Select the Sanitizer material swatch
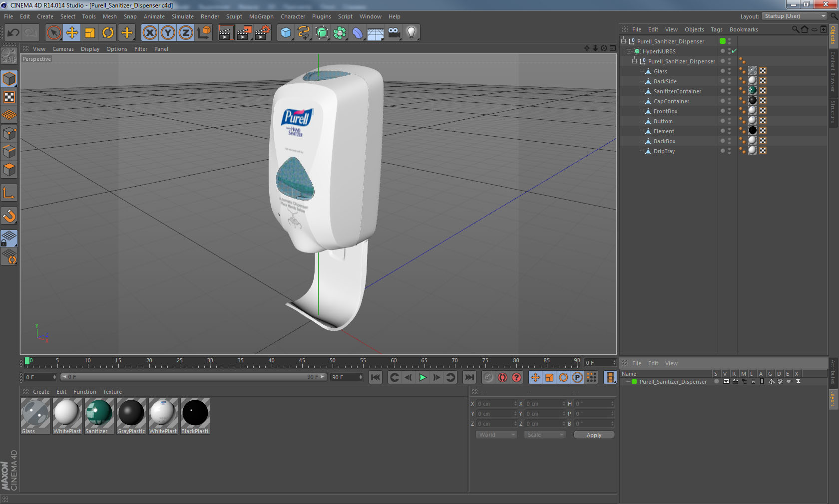839x504 pixels. tap(99, 416)
